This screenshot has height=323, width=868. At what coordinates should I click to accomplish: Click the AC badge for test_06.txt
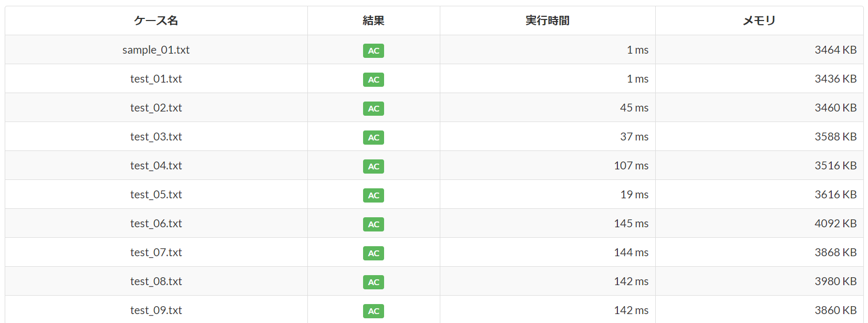(x=374, y=224)
